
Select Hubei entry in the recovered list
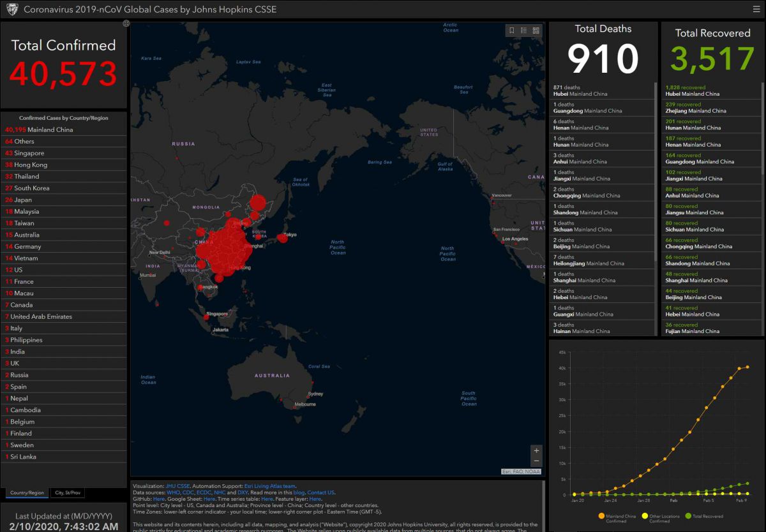(x=692, y=91)
